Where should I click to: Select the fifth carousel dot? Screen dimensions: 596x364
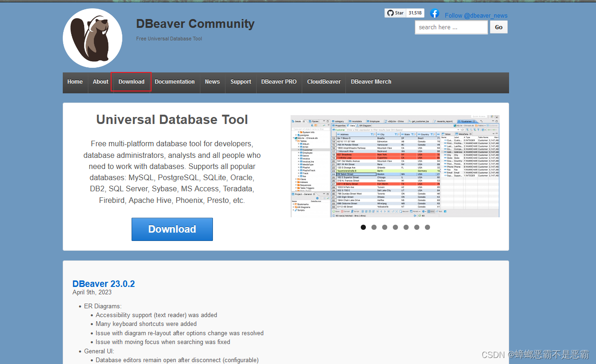406,227
